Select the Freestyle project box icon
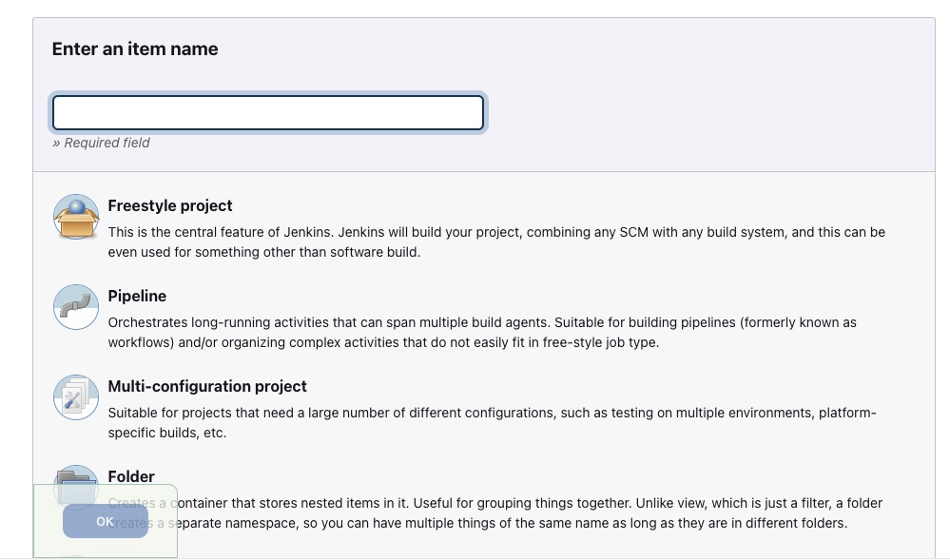This screenshot has width=950, height=560. 76,217
